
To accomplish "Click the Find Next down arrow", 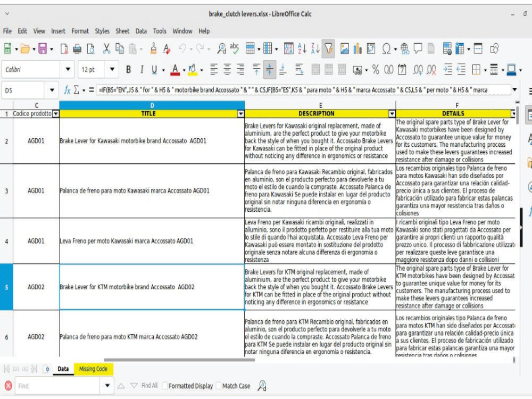I will 134,386.
